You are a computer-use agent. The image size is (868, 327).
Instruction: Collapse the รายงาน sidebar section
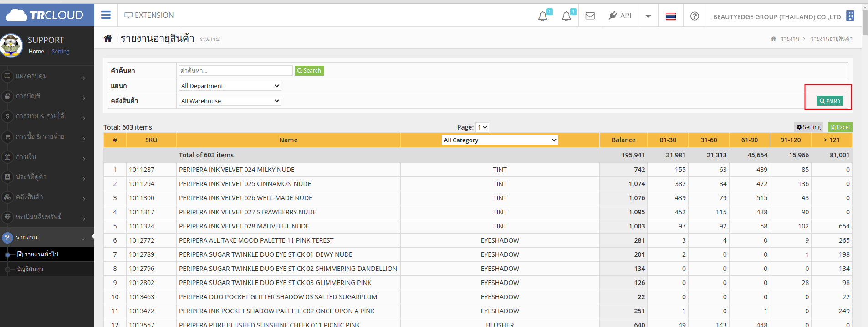(x=47, y=237)
